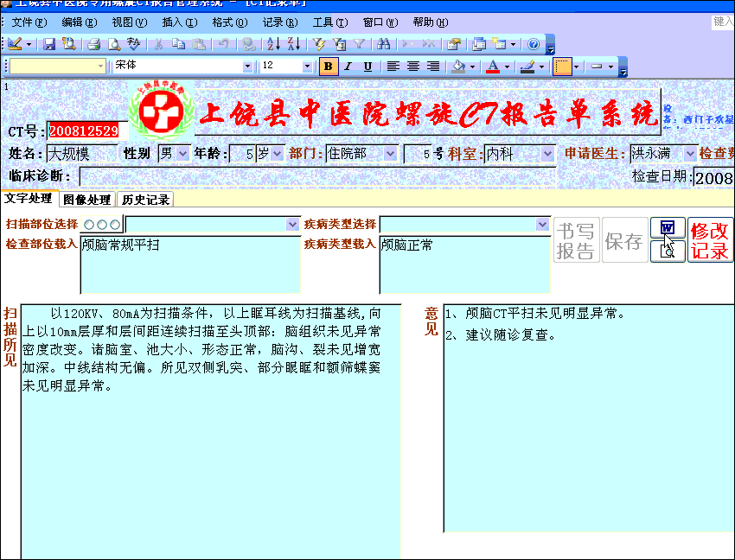This screenshot has width=735, height=560.
Task: Click the Delete Record toolbar icon
Action: 428,44
